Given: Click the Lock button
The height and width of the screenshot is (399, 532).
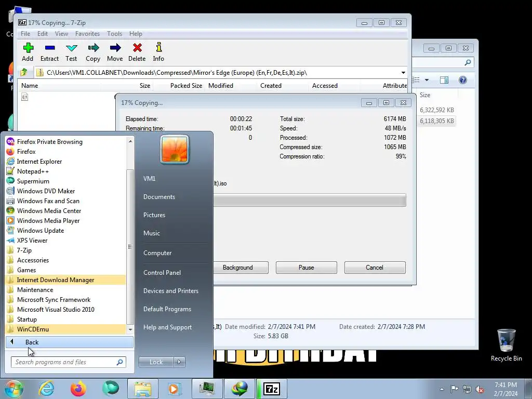Looking at the screenshot, I should click(x=156, y=362).
